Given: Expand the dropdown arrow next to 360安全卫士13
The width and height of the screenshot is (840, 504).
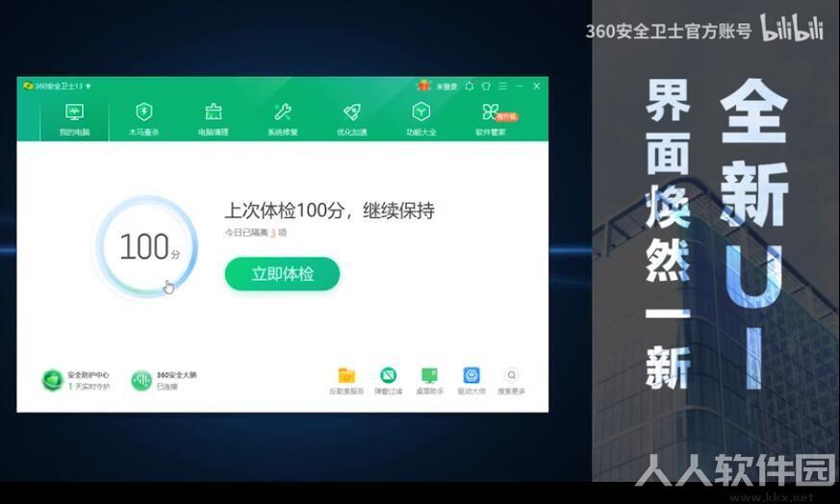Looking at the screenshot, I should [x=89, y=87].
